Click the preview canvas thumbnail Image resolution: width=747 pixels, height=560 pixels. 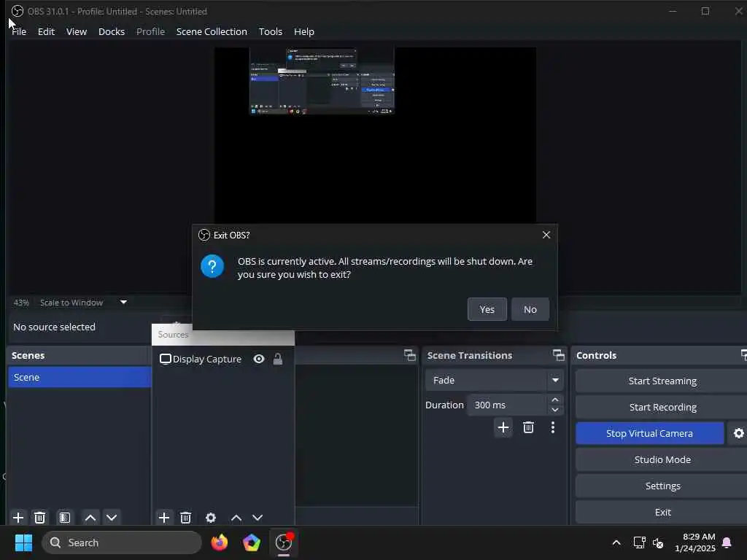click(322, 81)
